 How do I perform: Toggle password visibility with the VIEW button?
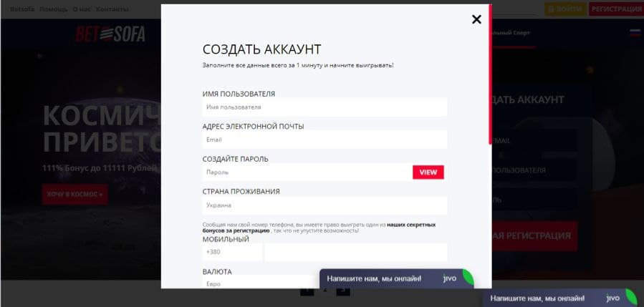coord(428,172)
